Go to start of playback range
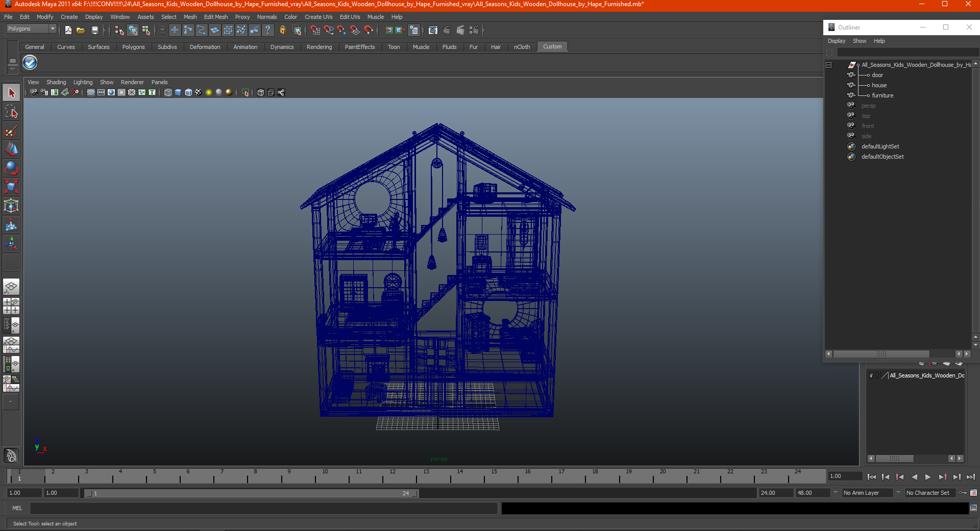This screenshot has width=980, height=531. pos(871,477)
